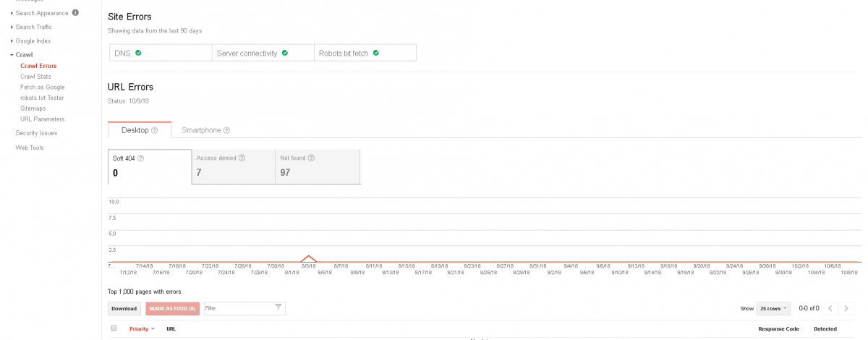Open Fetch as Google page
The height and width of the screenshot is (340, 868).
click(42, 87)
